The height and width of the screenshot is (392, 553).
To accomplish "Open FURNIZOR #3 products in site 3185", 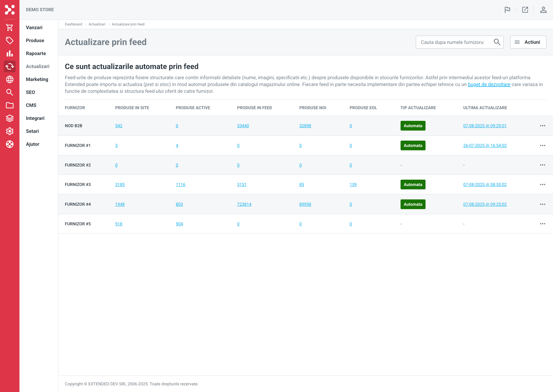I will 120,184.
